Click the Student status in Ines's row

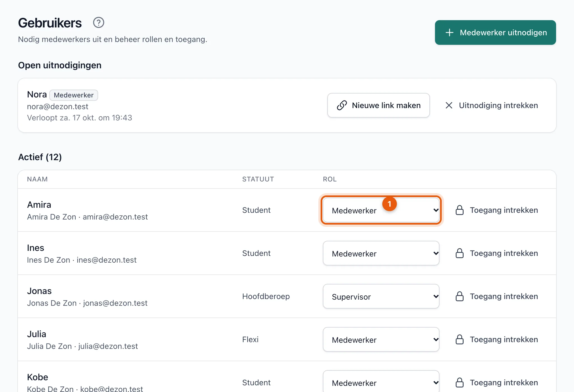pos(256,253)
